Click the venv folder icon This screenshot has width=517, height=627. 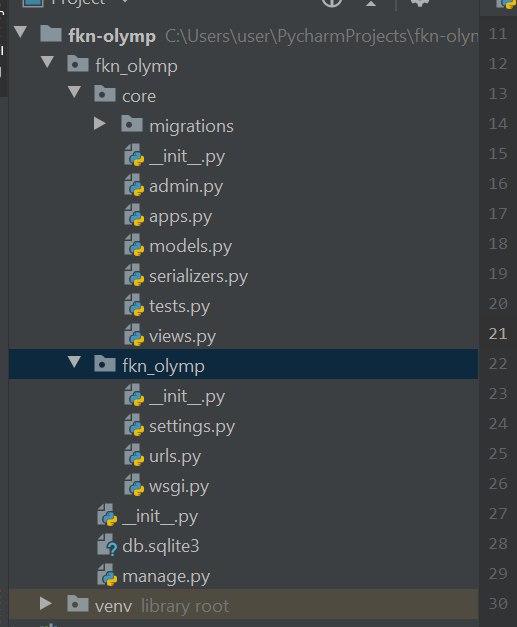coord(78,603)
